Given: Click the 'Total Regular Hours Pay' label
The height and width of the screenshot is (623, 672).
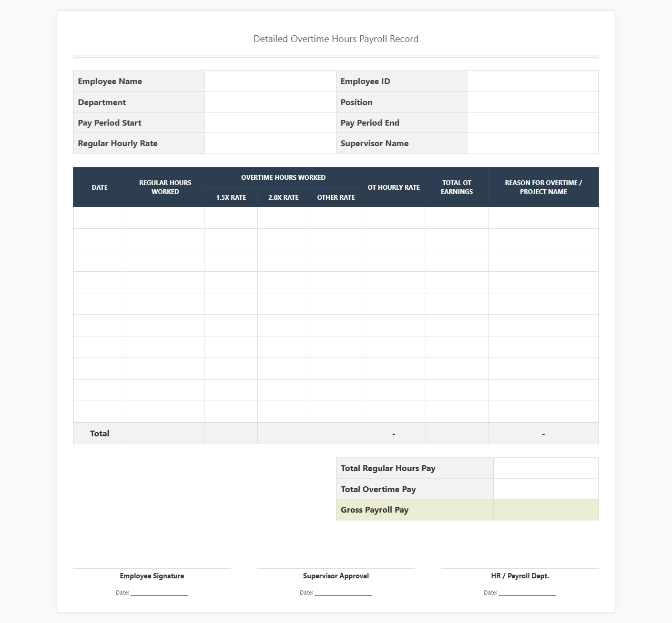Looking at the screenshot, I should 388,468.
